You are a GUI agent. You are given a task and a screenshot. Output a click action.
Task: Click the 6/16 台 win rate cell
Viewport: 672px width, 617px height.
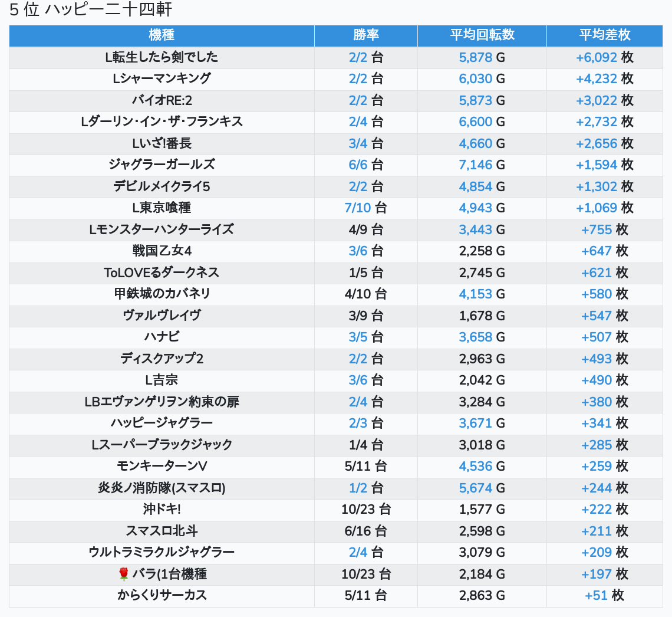coord(366,531)
